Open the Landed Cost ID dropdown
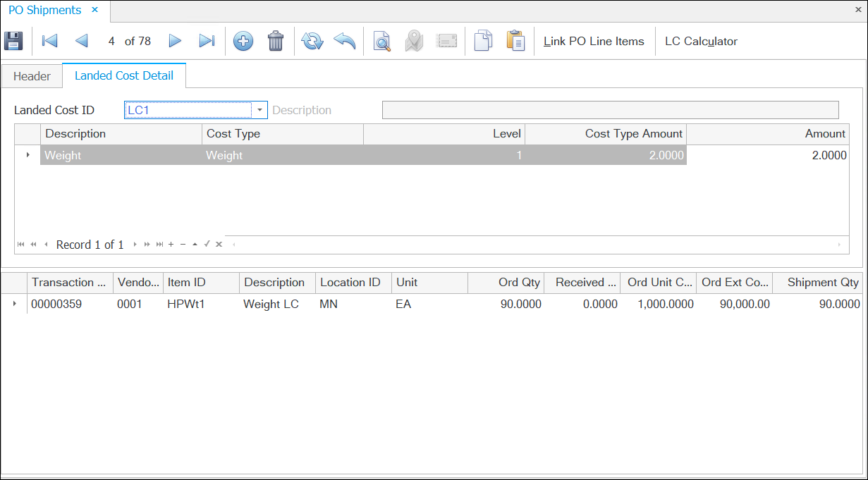Screen dimensions: 868x480 [x=259, y=110]
